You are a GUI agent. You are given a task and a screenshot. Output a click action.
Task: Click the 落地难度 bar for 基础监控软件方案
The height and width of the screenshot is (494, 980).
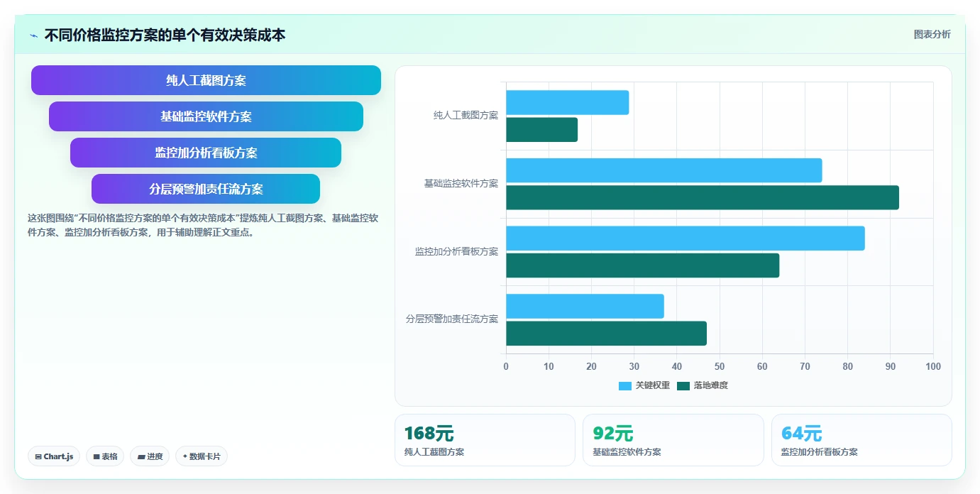(703, 197)
